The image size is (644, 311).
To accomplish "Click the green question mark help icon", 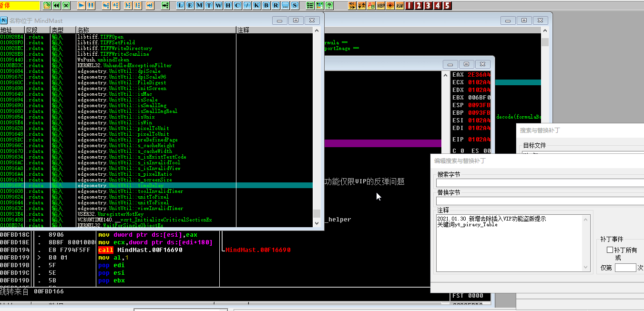I will [x=328, y=6].
